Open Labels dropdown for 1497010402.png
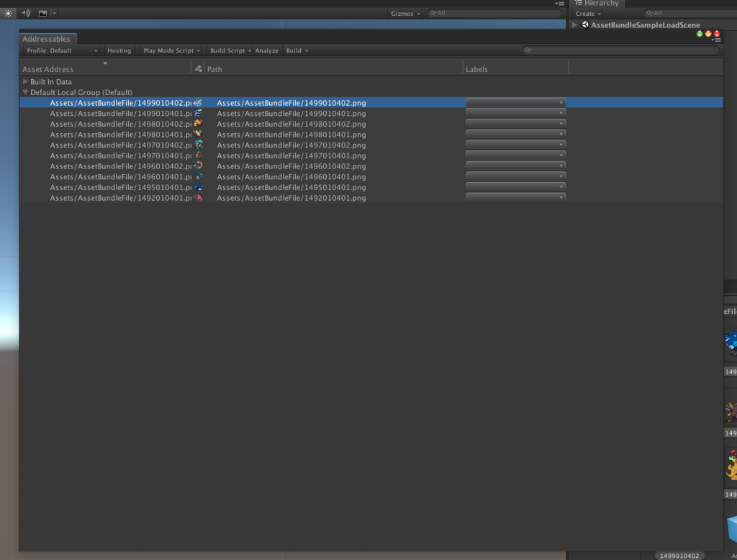This screenshot has height=560, width=737. (x=515, y=145)
